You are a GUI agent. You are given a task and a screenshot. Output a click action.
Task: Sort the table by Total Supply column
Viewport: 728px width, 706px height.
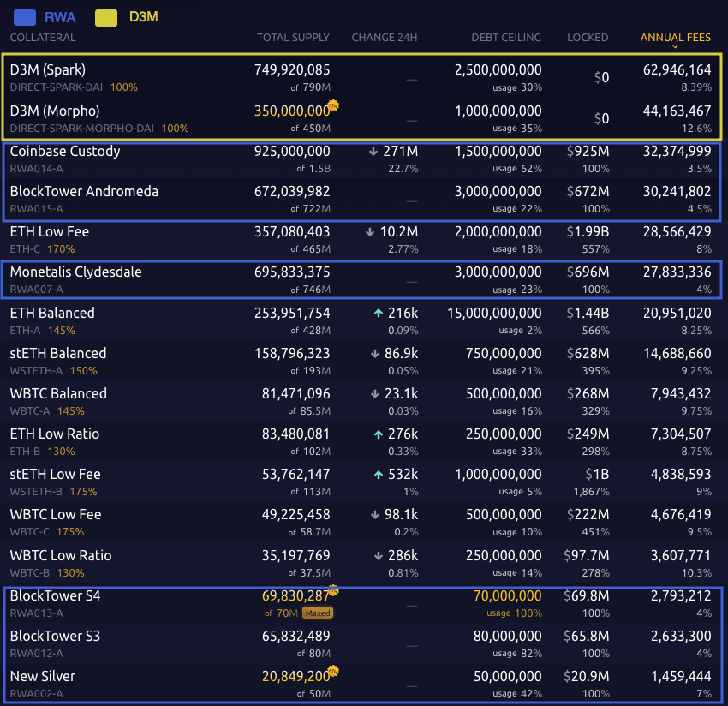coord(293,38)
